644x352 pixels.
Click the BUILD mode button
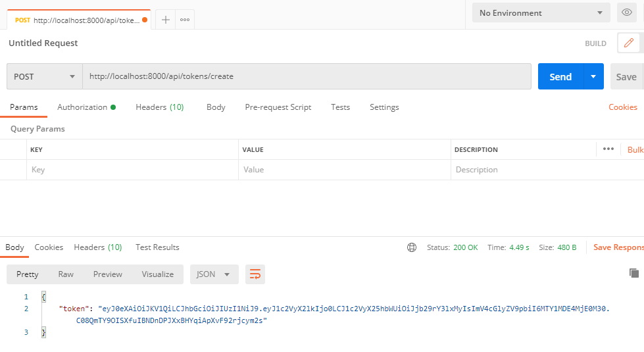[x=595, y=43]
